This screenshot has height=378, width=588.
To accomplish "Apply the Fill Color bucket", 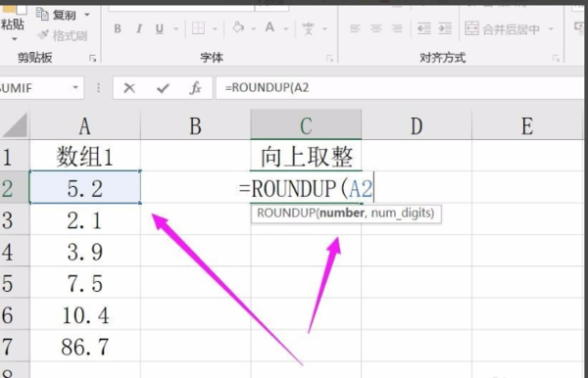I will click(238, 27).
